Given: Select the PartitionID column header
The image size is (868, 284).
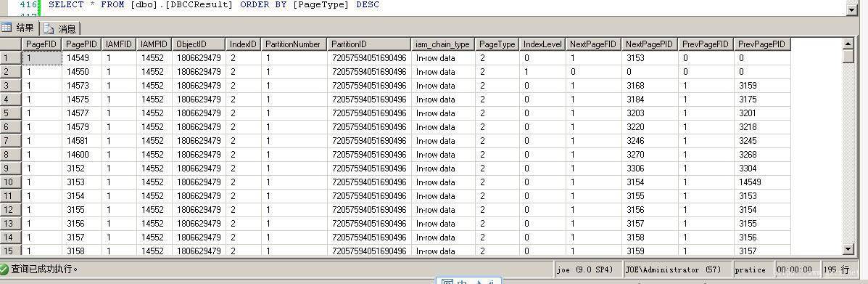Looking at the screenshot, I should [x=369, y=44].
